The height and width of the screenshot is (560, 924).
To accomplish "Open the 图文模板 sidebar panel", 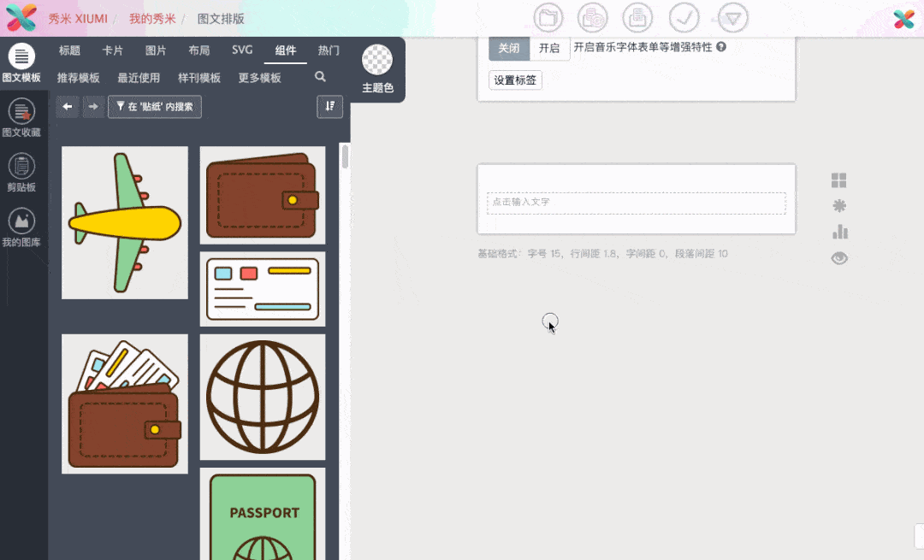I will [21, 63].
